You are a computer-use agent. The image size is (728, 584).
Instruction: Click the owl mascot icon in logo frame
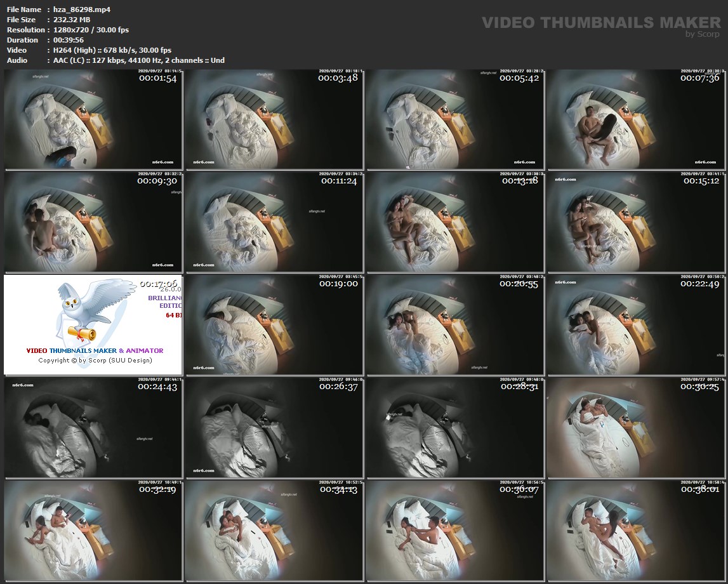95,310
